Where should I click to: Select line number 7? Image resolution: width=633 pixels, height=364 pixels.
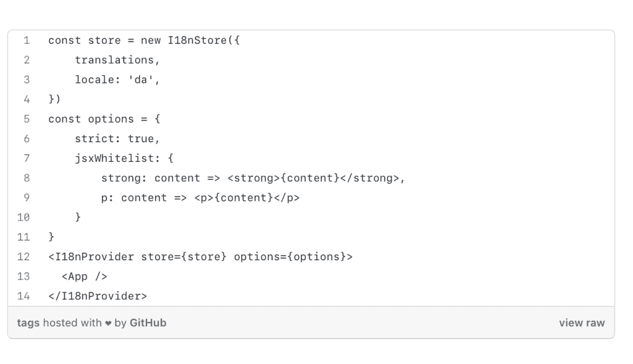point(27,158)
